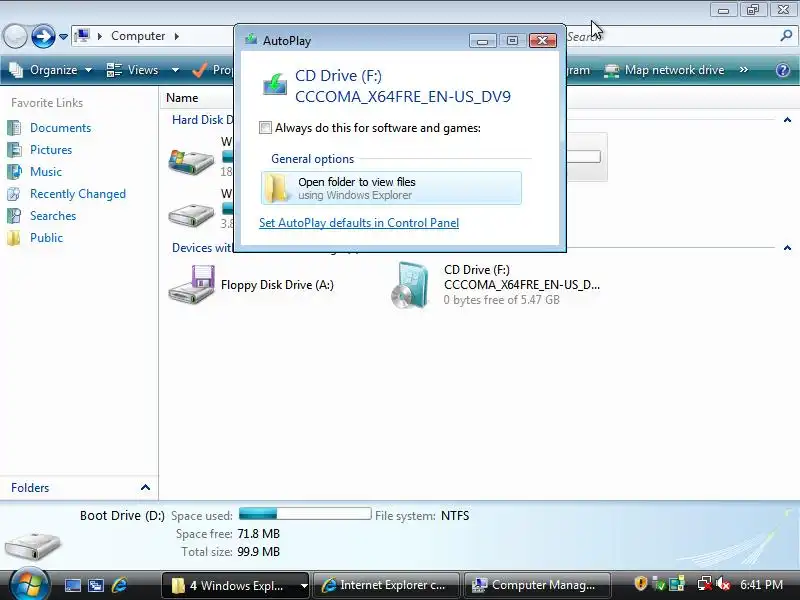The image size is (800, 600).
Task: Open the recent pages dropdown arrow
Action: tap(63, 37)
